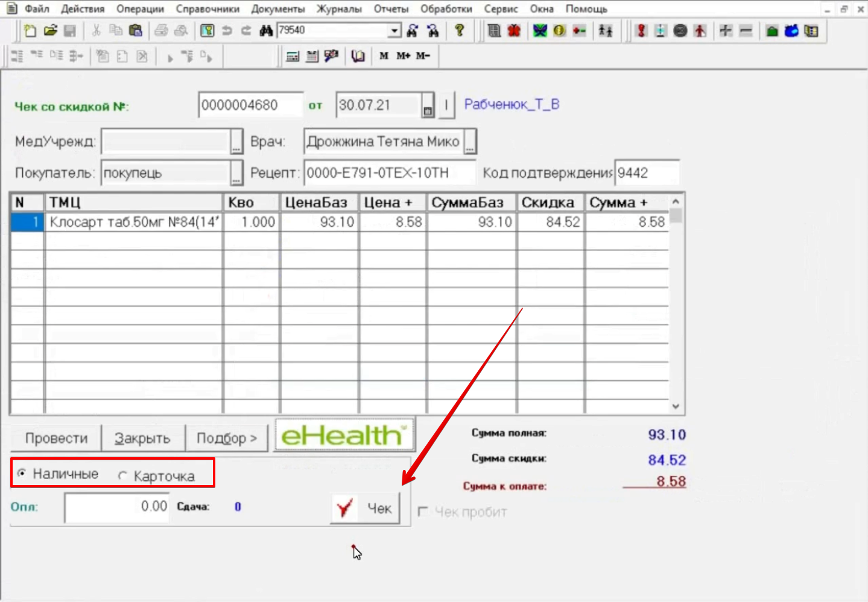Click the M+ memory add button
Image resolution: width=868 pixels, height=602 pixels.
coord(403,56)
